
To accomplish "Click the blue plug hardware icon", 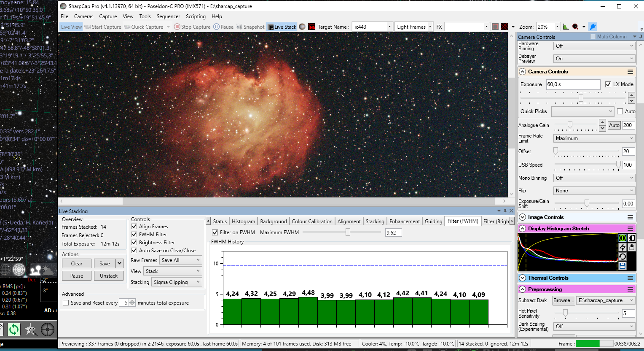I will tap(593, 27).
